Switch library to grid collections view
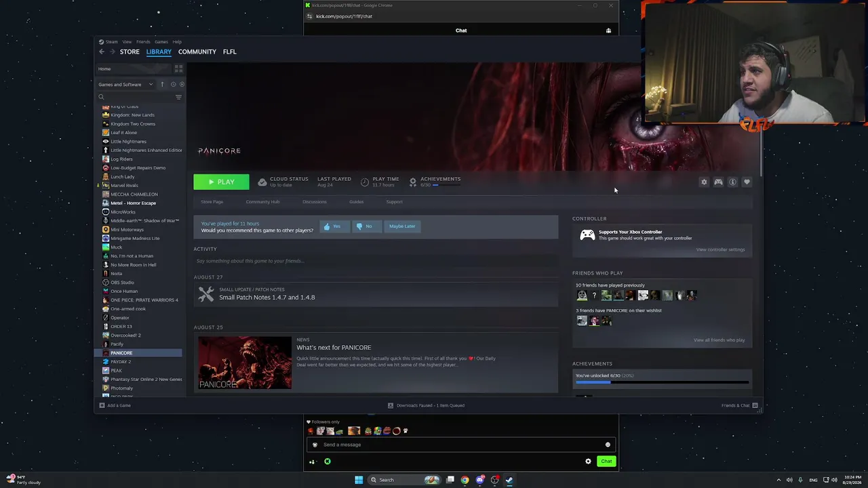The width and height of the screenshot is (868, 488). (178, 69)
